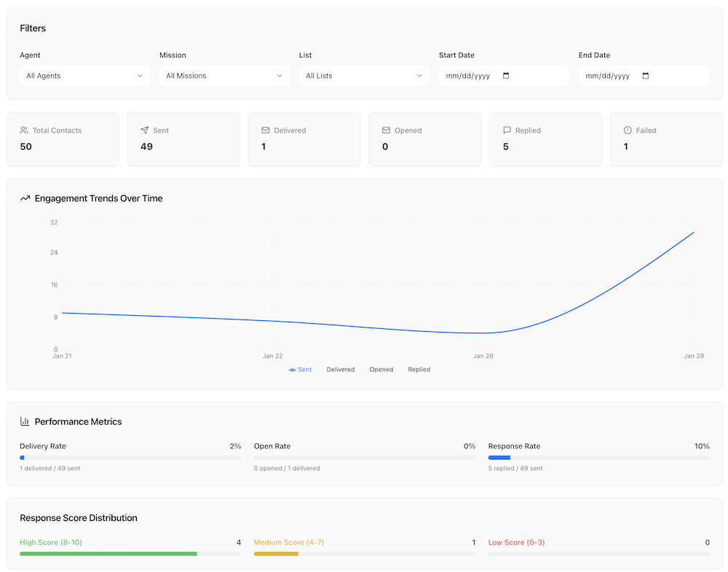This screenshot has width=728, height=572.
Task: Open the List dropdown showing All Lists
Action: coord(365,76)
